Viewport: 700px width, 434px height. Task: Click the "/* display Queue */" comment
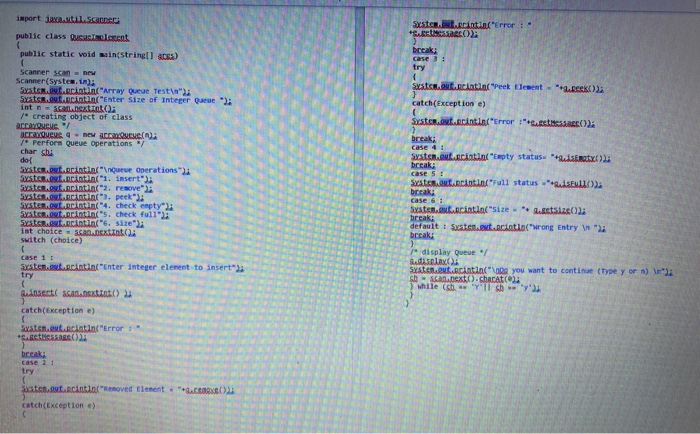(449, 252)
